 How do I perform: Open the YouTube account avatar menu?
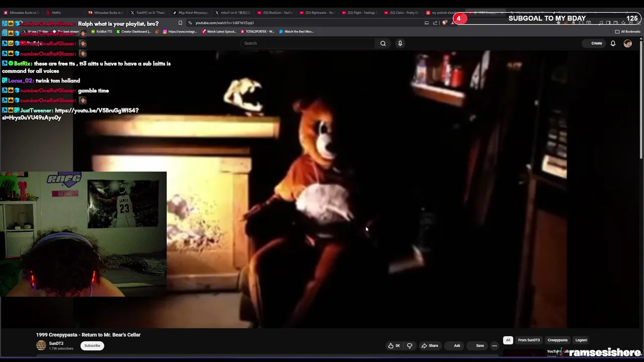(x=627, y=43)
